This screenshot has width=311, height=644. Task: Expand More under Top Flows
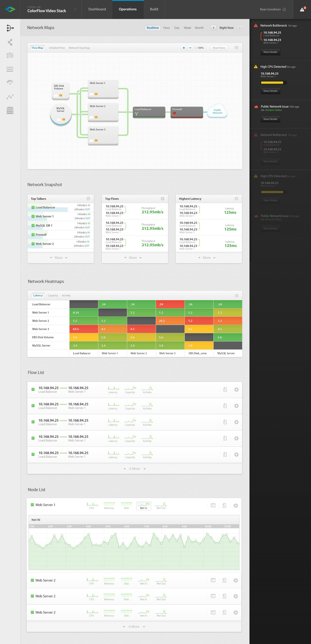tap(133, 257)
